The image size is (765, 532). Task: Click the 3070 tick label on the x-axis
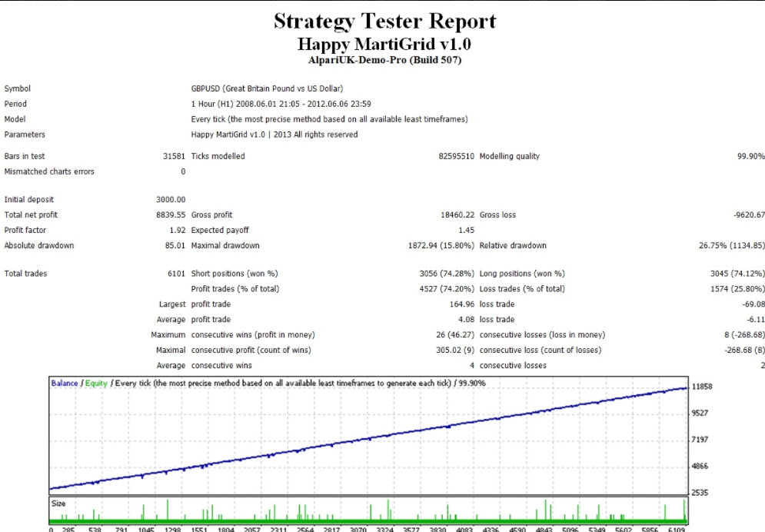tap(358, 529)
